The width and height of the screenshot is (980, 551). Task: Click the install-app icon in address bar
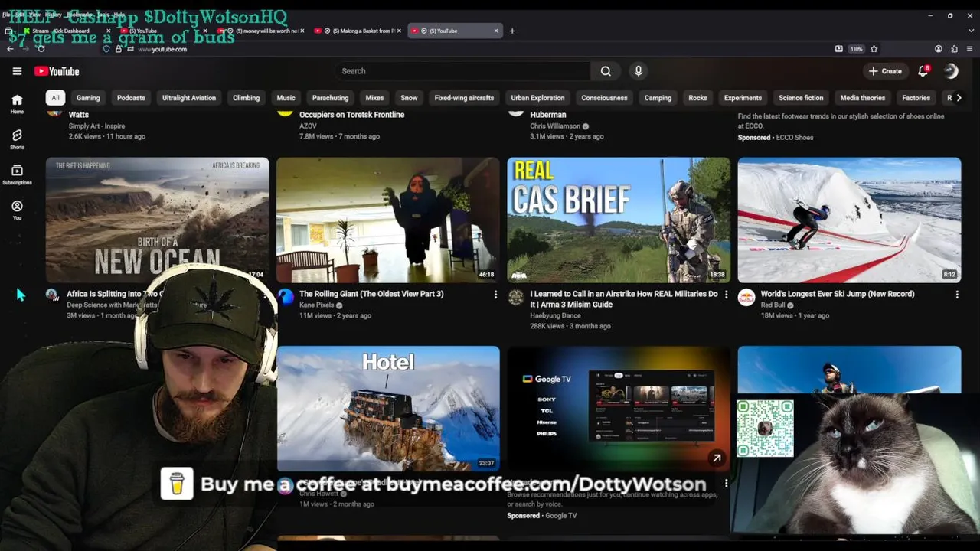tap(839, 49)
